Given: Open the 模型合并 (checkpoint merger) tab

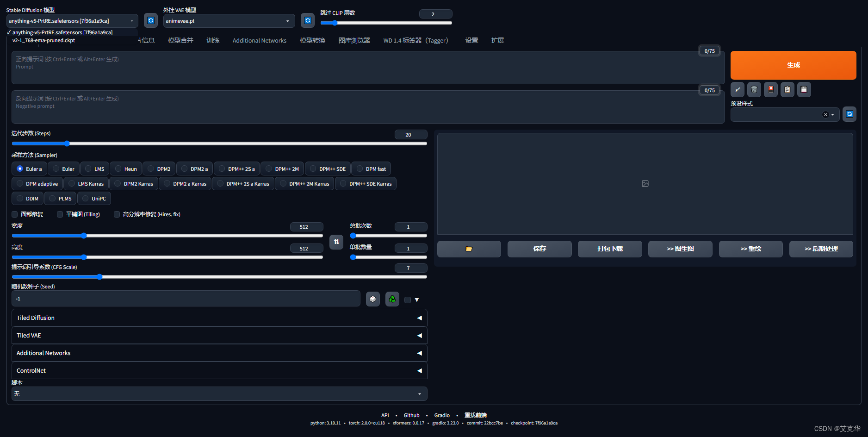Looking at the screenshot, I should [180, 40].
